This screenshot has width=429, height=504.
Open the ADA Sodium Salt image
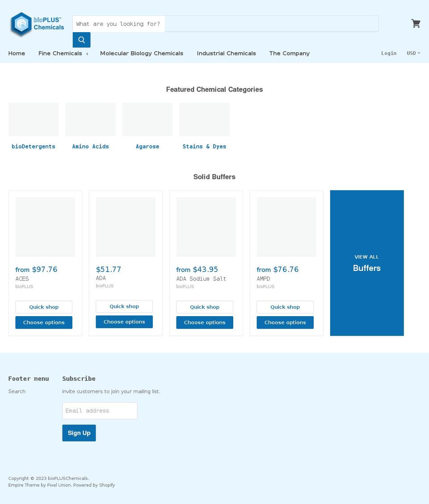point(206,227)
